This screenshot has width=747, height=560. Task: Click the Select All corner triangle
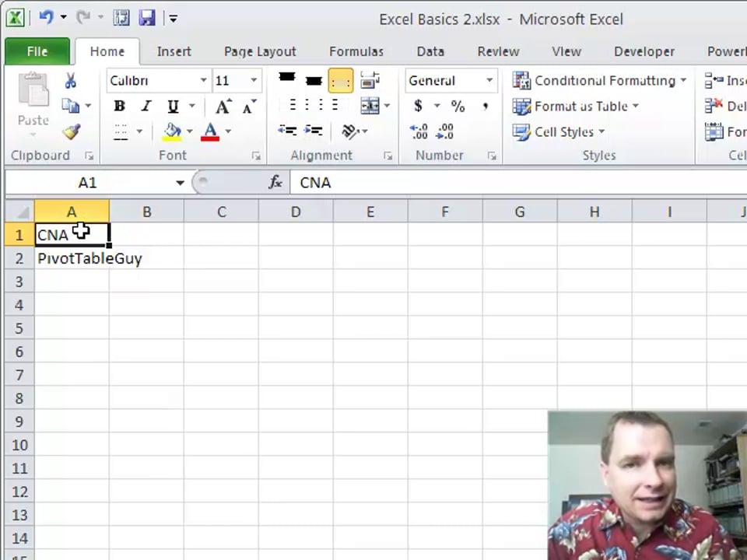pyautogui.click(x=19, y=212)
